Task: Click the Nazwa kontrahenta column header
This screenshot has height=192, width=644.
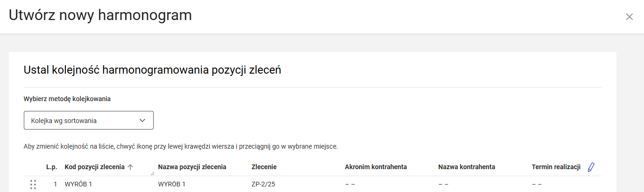Action: [467, 167]
